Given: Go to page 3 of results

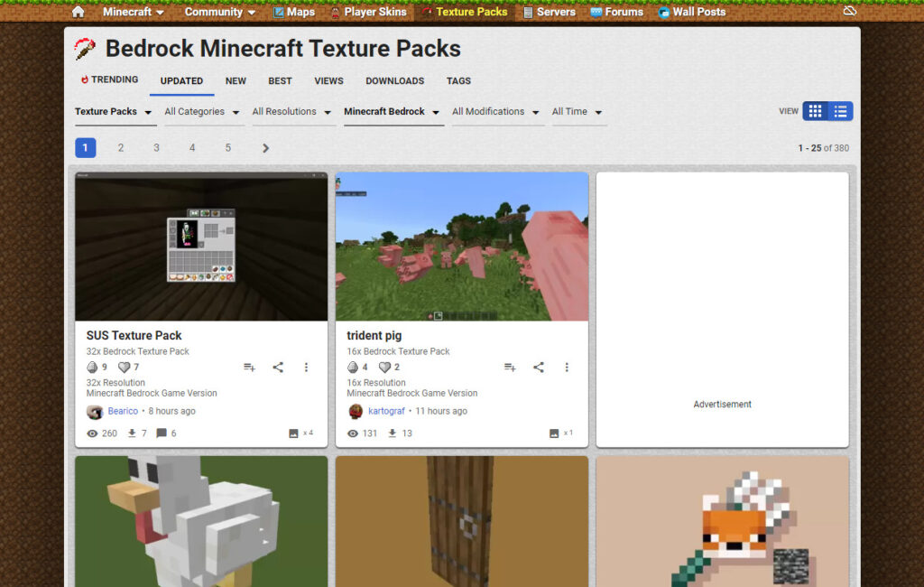Looking at the screenshot, I should [156, 148].
